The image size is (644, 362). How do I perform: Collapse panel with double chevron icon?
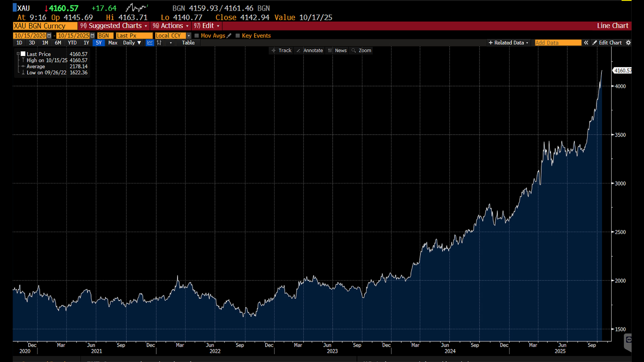click(x=586, y=43)
